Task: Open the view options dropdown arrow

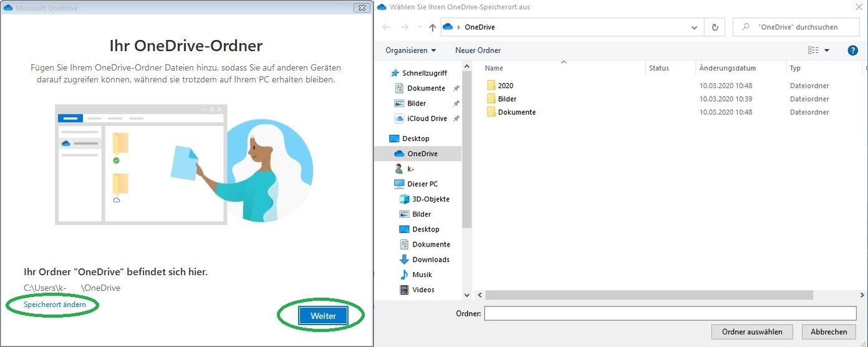Action: [827, 51]
